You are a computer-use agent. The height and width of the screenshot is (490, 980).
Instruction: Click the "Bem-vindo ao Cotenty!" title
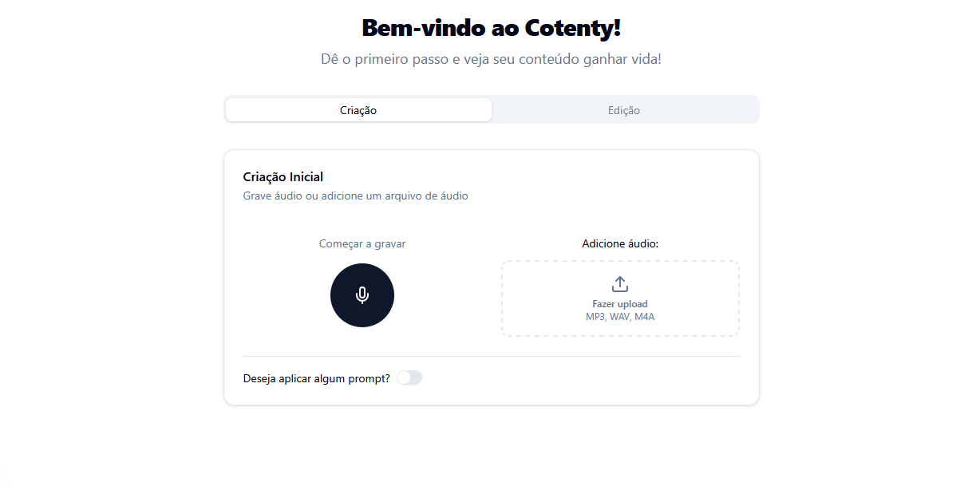click(491, 28)
